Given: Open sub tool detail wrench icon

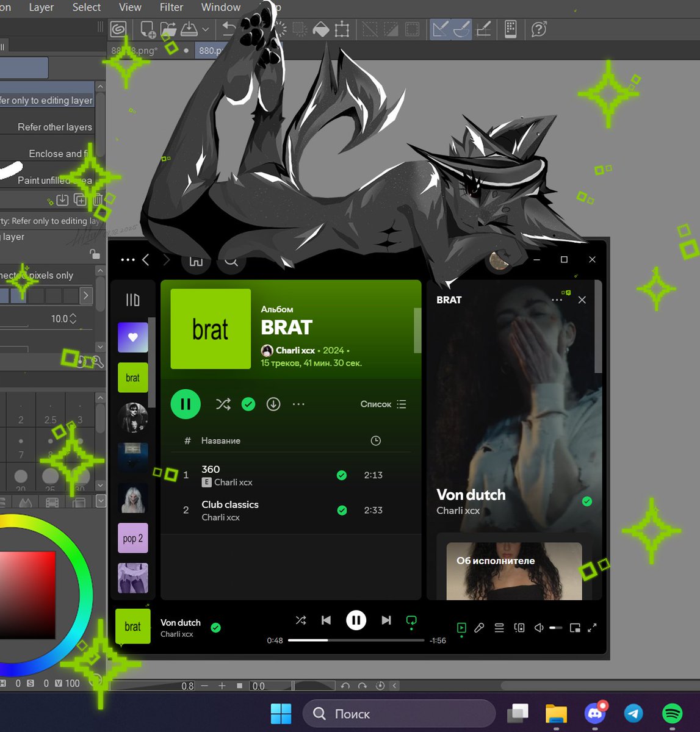Looking at the screenshot, I should [x=97, y=362].
